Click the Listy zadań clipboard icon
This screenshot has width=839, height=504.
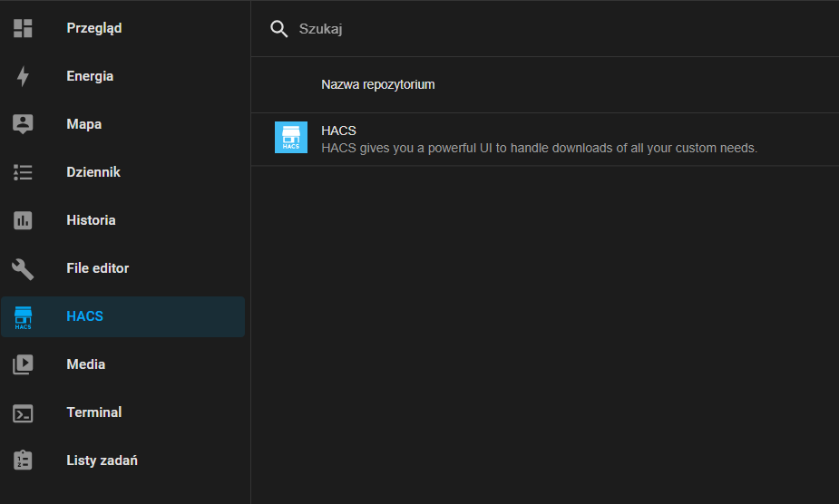(x=23, y=460)
